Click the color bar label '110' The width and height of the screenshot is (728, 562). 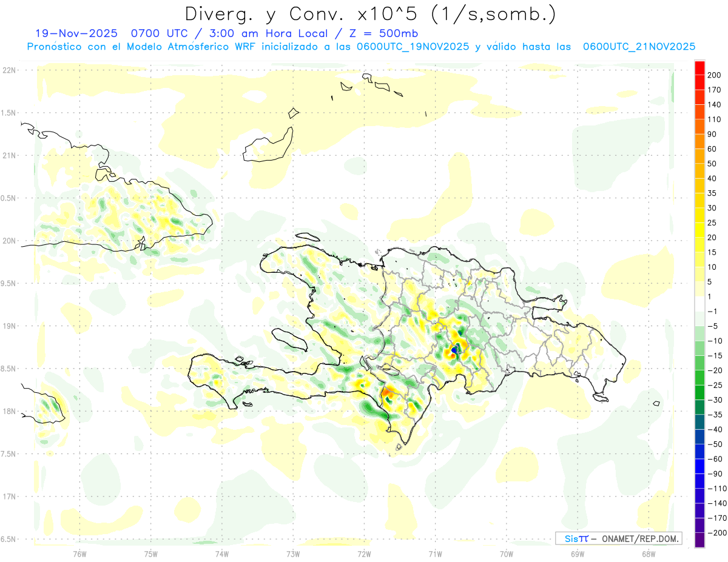click(x=713, y=119)
